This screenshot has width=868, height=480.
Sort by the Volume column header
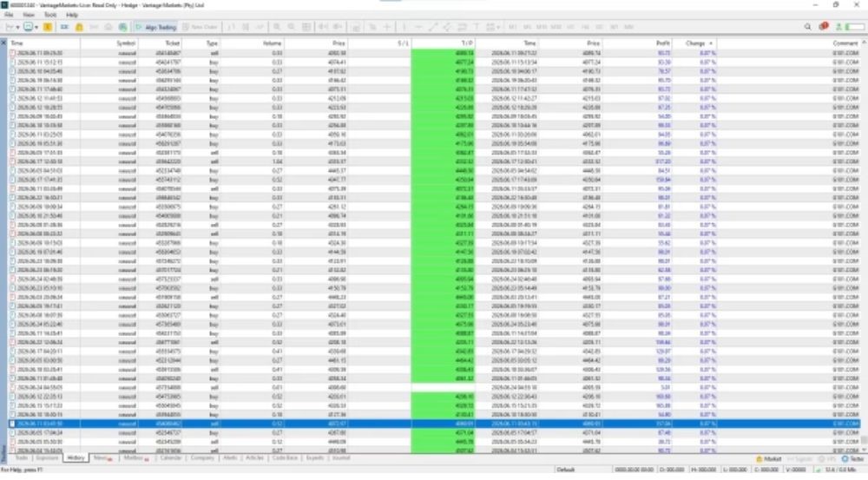[x=272, y=43]
